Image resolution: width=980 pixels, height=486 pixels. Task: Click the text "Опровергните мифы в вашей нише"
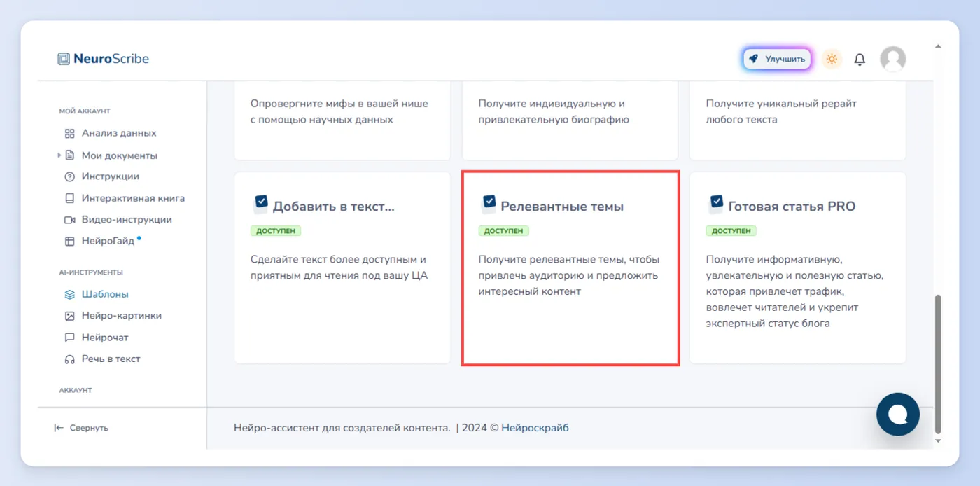point(339,104)
